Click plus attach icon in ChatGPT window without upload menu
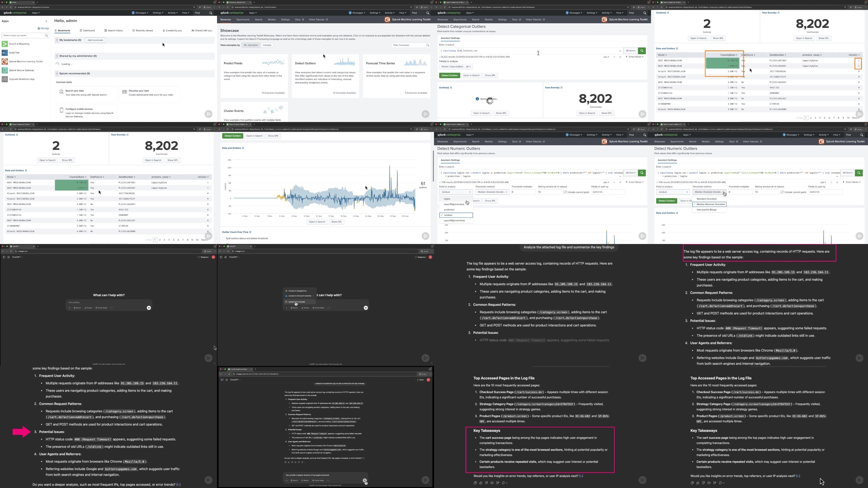The image size is (868, 488). (x=70, y=308)
